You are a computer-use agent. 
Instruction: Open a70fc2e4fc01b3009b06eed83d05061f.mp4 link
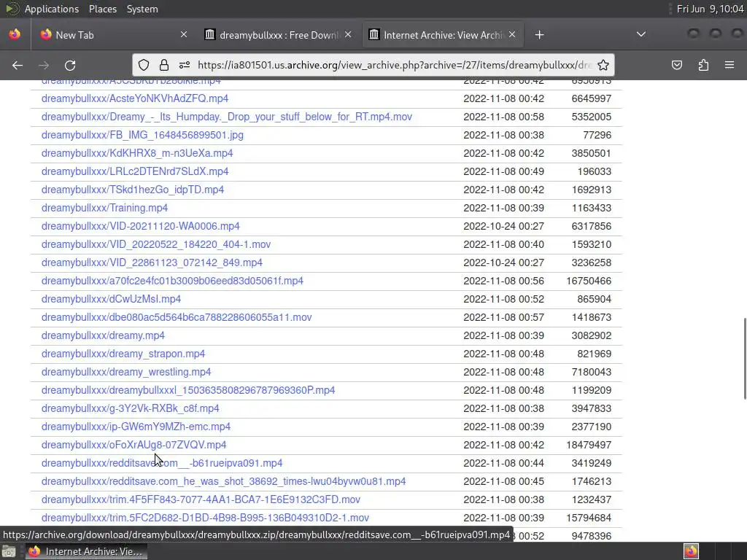[172, 281]
